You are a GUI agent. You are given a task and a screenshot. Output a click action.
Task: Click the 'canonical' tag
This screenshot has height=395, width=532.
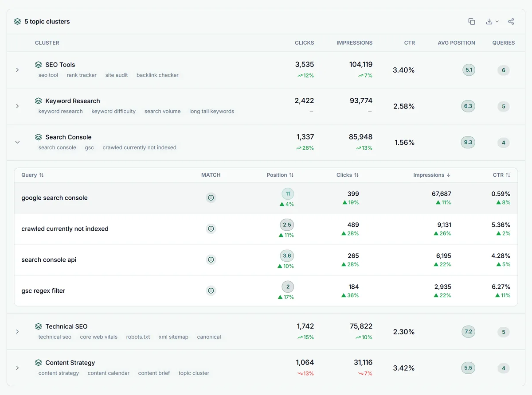click(209, 337)
